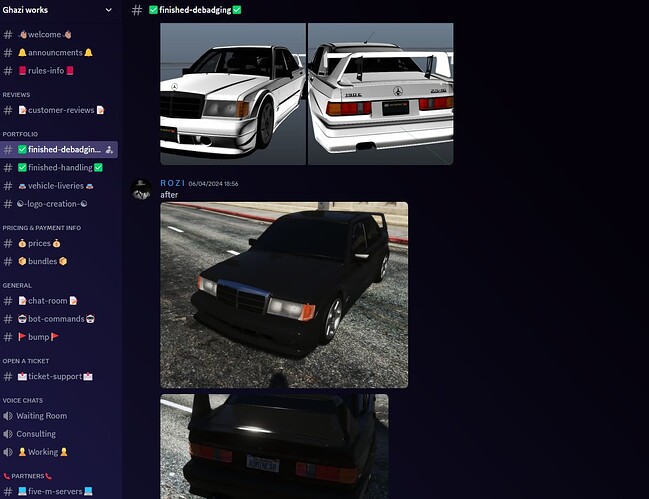Screen dimensions: 649x499
Task: Click the Consulting voice channel speaker icon
Action: [x=8, y=434]
